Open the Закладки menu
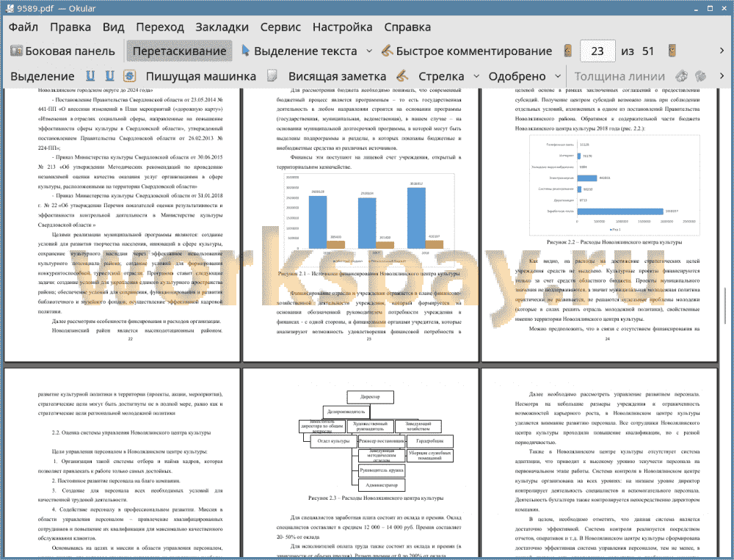Screen dimensions: 734x560 click(222, 27)
